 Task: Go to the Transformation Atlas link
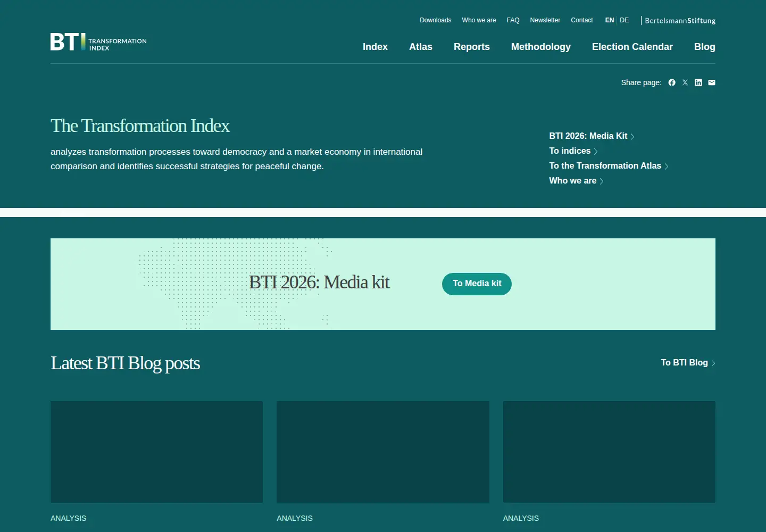point(609,166)
